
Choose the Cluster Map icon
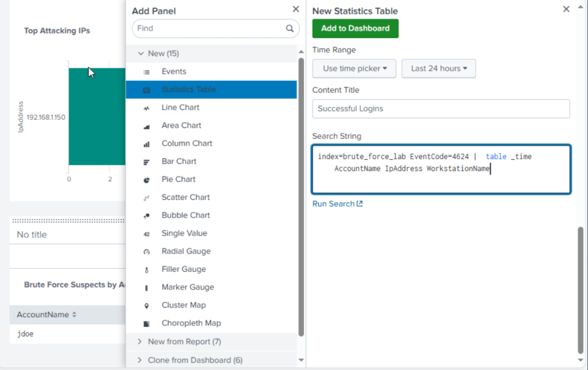pyautogui.click(x=147, y=306)
